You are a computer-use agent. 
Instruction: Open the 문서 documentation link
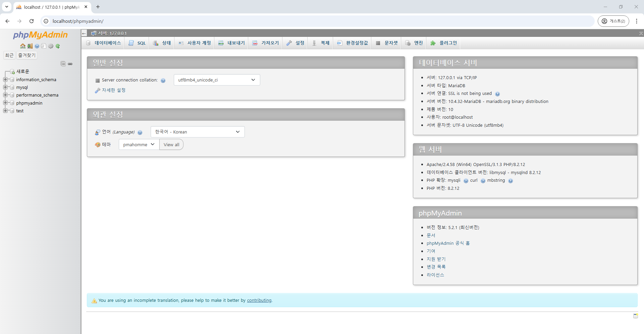[x=431, y=235]
